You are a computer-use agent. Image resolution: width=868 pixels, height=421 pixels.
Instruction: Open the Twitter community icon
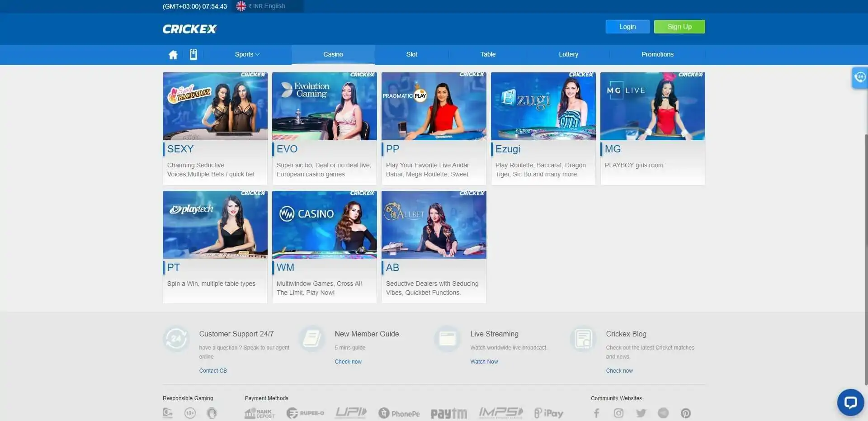click(x=641, y=413)
